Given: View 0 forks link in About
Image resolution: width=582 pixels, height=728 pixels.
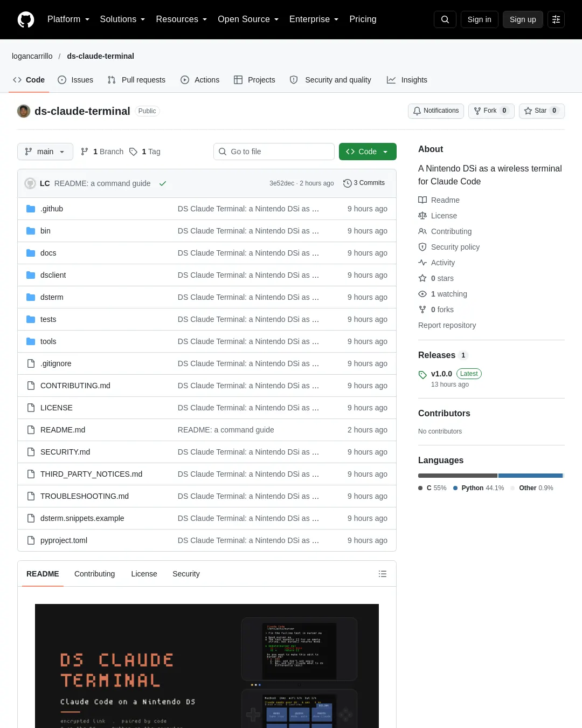Looking at the screenshot, I should (436, 310).
